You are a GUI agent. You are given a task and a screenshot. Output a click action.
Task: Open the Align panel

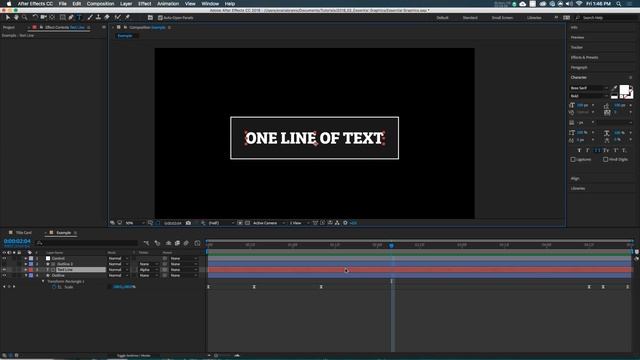(x=575, y=179)
